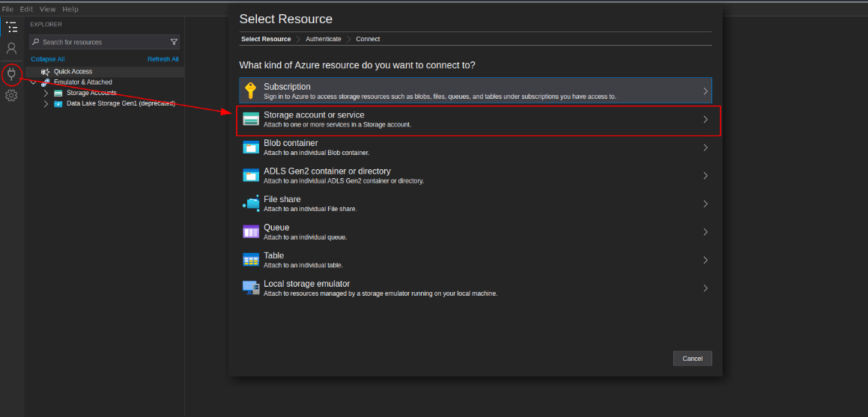The image size is (868, 417).
Task: Choose Storage account or service option
Action: 476,120
